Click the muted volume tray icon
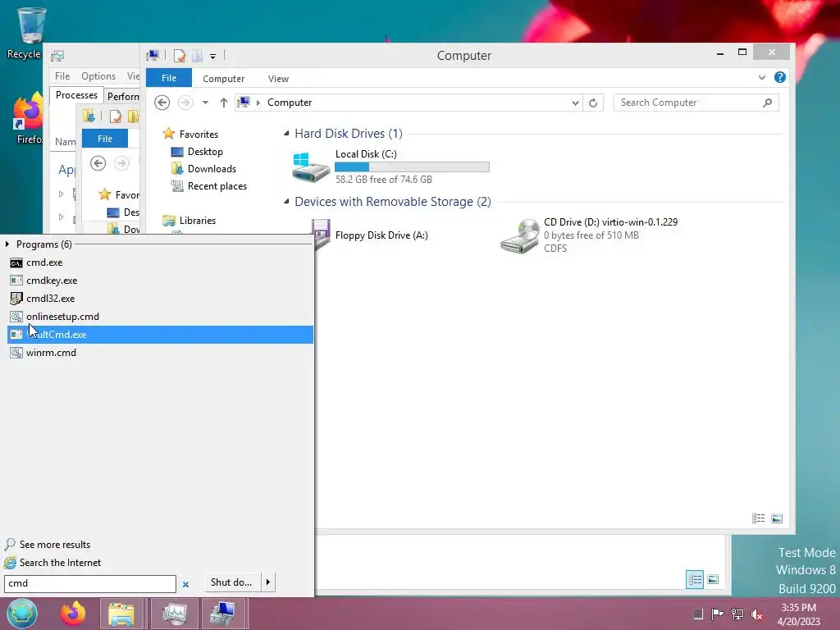This screenshot has height=630, width=840. point(757,614)
